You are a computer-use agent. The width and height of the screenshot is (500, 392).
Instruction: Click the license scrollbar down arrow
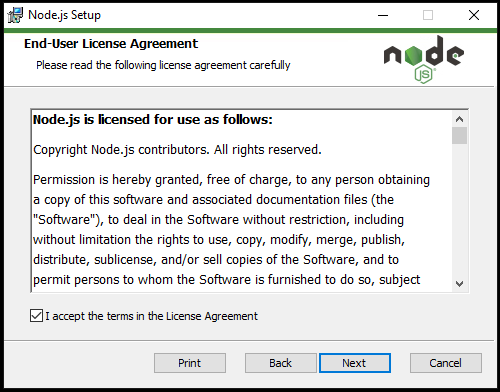click(459, 284)
